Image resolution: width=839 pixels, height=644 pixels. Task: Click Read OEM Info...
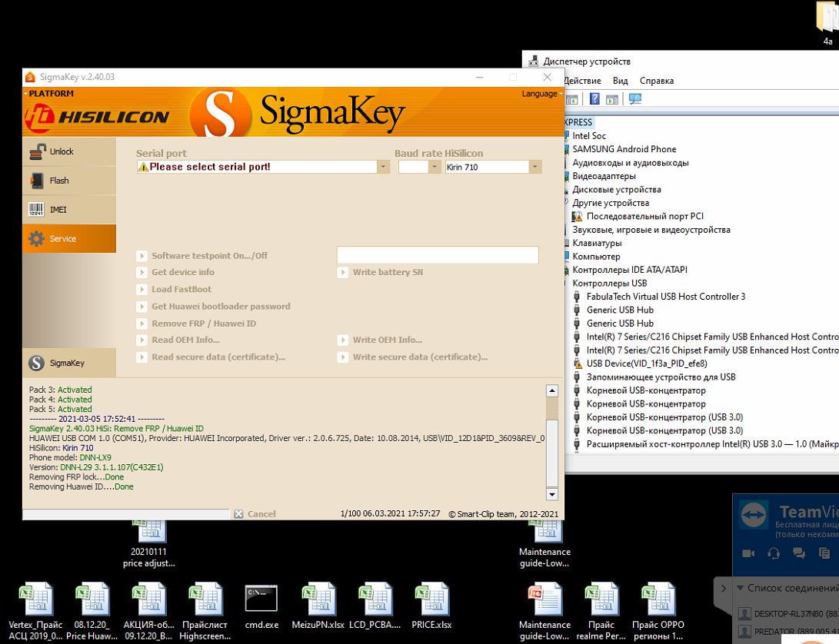[178, 340]
